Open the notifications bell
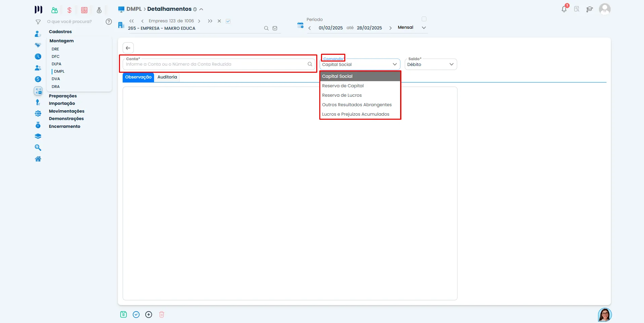The image size is (644, 323). coord(564,9)
